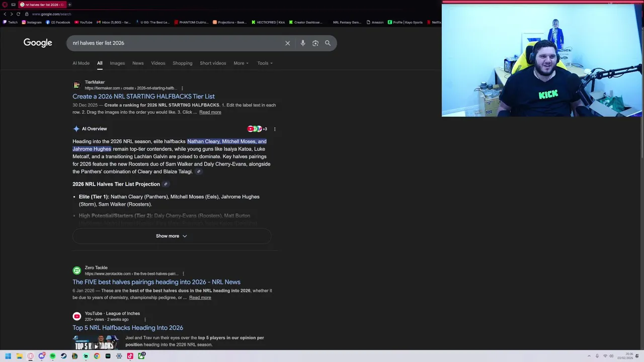
Task: Click Read more under TierMaker result
Action: 210,112
